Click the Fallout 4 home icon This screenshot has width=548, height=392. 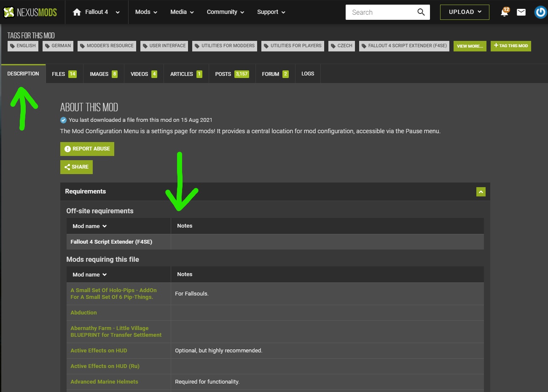click(77, 12)
